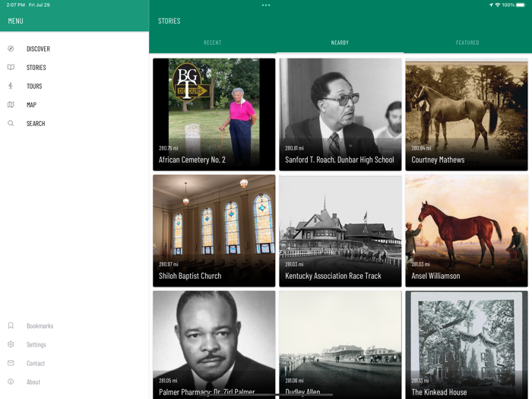Image resolution: width=532 pixels, height=399 pixels.
Task: Open the Ansel Williamson story card
Action: click(467, 231)
